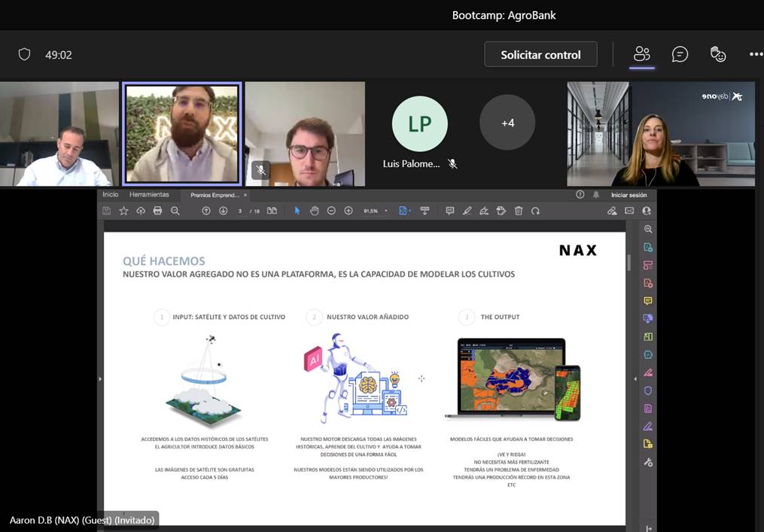764x532 pixels.
Task: Select the sign document pen tool
Action: pos(484,211)
